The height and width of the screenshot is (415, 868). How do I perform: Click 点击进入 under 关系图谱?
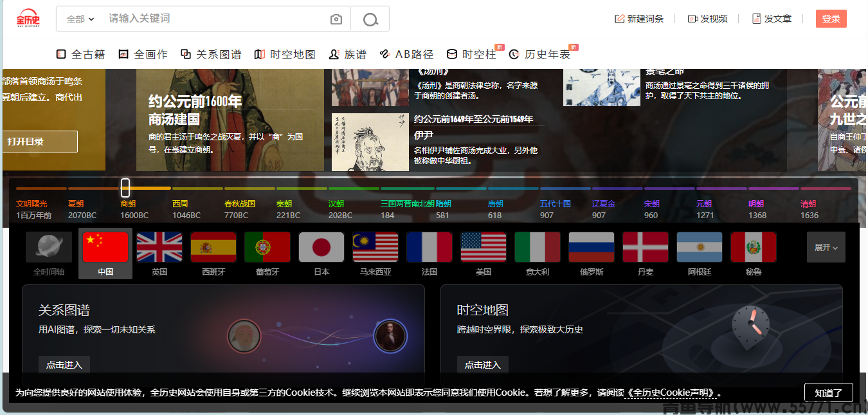[x=64, y=365]
